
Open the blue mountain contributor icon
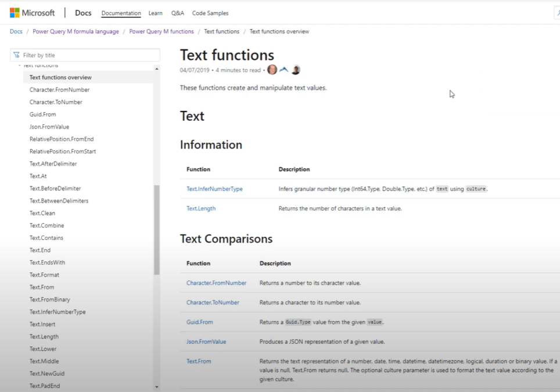pos(283,70)
